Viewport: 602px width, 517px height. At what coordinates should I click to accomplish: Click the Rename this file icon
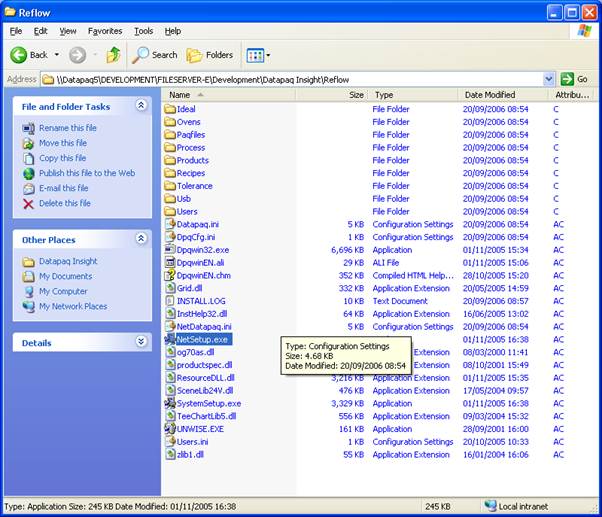(x=28, y=128)
